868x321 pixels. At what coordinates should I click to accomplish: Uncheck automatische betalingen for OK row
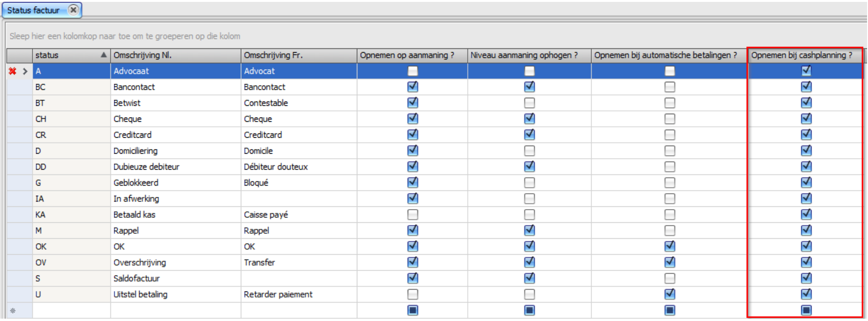click(670, 246)
